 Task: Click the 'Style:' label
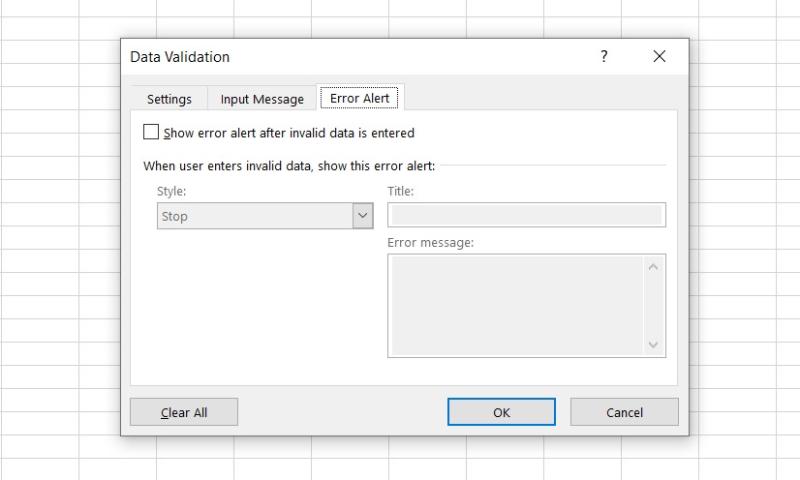tap(172, 190)
